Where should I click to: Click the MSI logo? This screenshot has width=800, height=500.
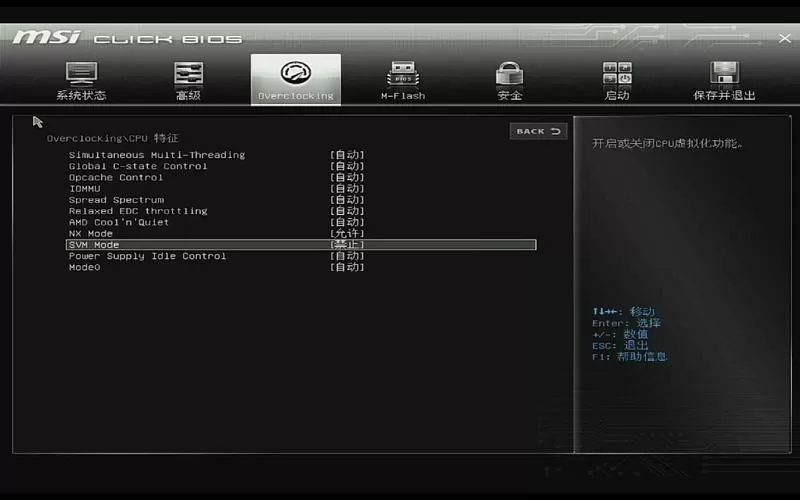[x=46, y=37]
